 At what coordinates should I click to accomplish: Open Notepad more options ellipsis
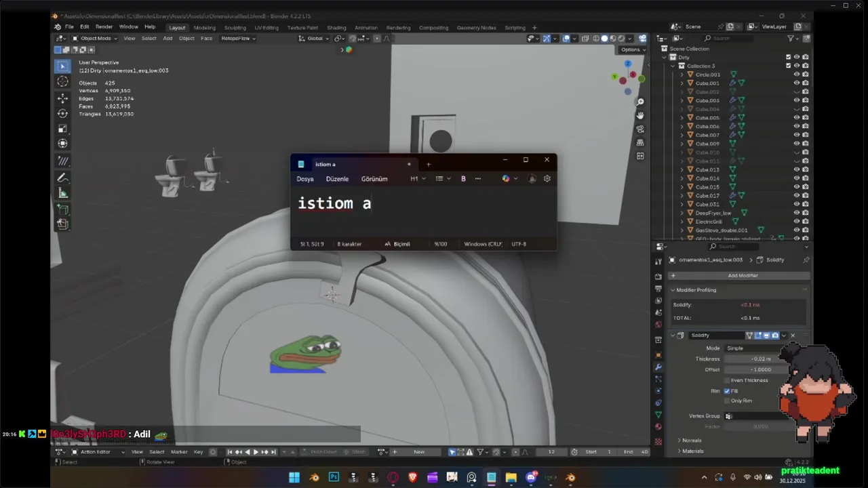(x=477, y=179)
